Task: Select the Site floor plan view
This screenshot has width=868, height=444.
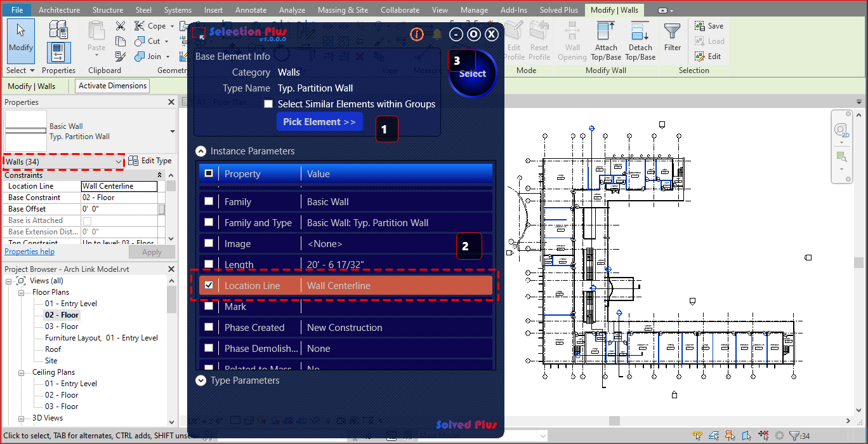Action: [x=51, y=361]
